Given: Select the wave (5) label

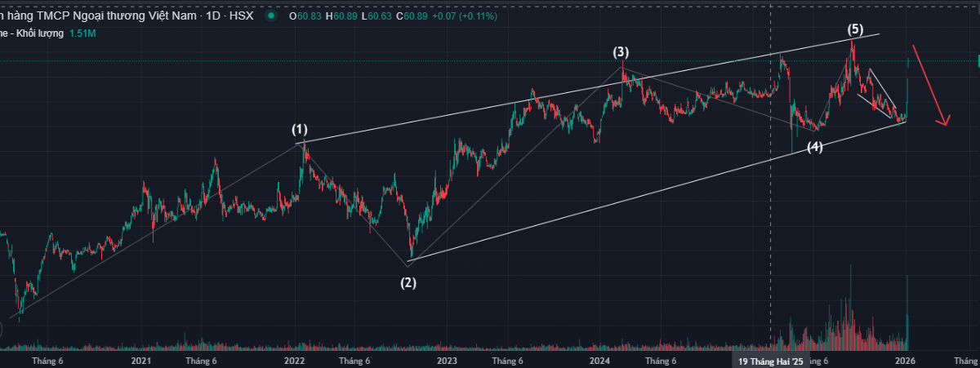Looking at the screenshot, I should 854,29.
